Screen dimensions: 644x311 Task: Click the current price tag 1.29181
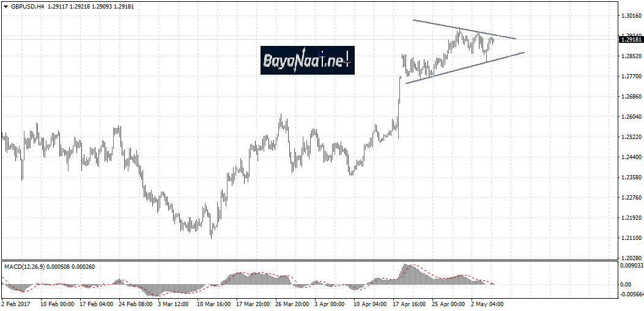(631, 40)
